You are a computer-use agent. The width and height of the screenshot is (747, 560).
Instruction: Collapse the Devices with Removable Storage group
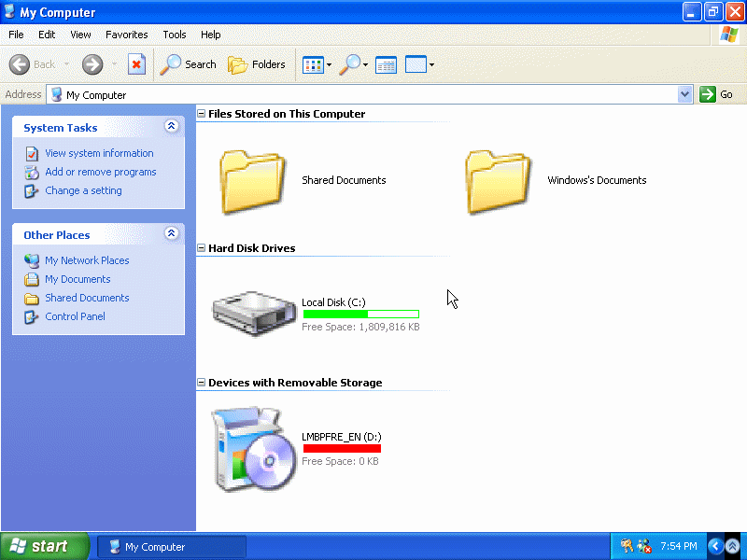coord(201,382)
